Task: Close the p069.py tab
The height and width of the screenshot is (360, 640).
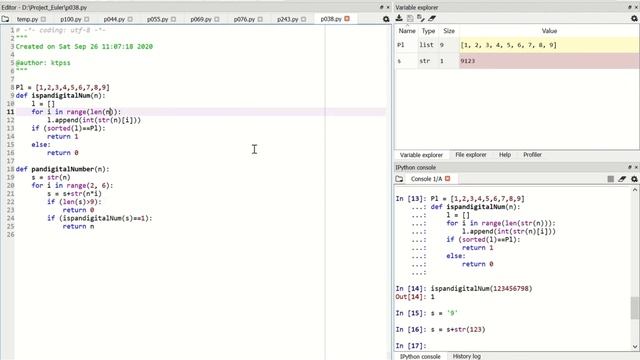Action: click(x=217, y=19)
